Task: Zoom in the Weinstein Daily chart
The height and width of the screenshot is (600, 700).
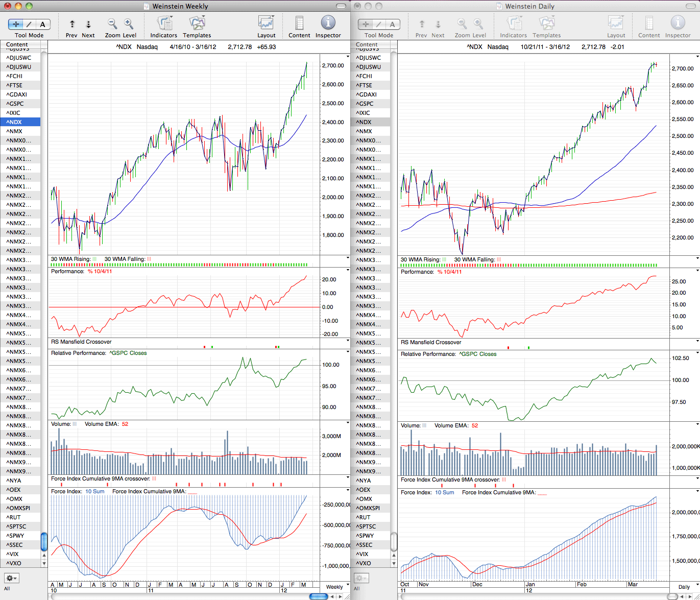Action: (x=478, y=23)
